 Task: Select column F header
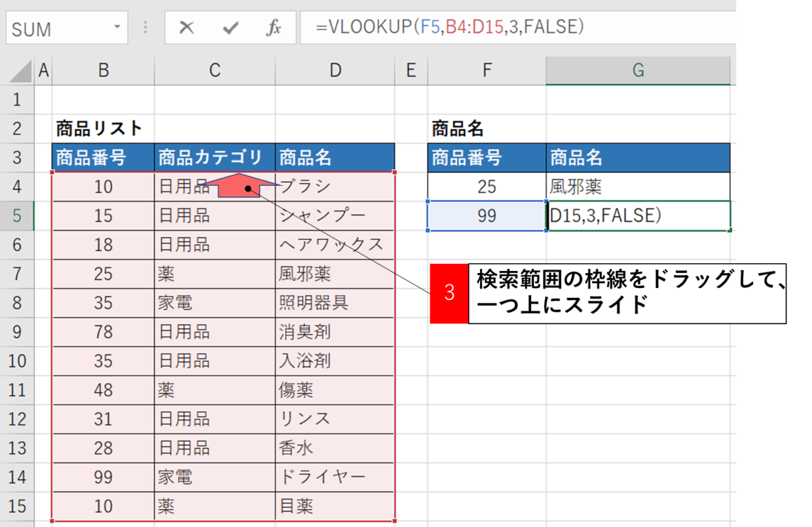[x=487, y=71]
